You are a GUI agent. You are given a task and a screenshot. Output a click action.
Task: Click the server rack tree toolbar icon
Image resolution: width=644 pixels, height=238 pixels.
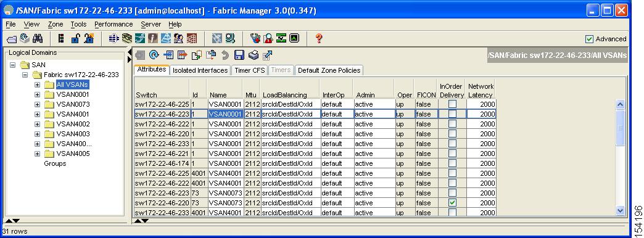[x=61, y=39]
